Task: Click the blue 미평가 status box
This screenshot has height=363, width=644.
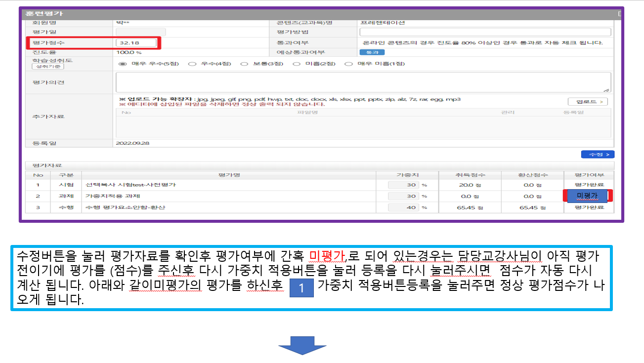Action: (x=587, y=196)
